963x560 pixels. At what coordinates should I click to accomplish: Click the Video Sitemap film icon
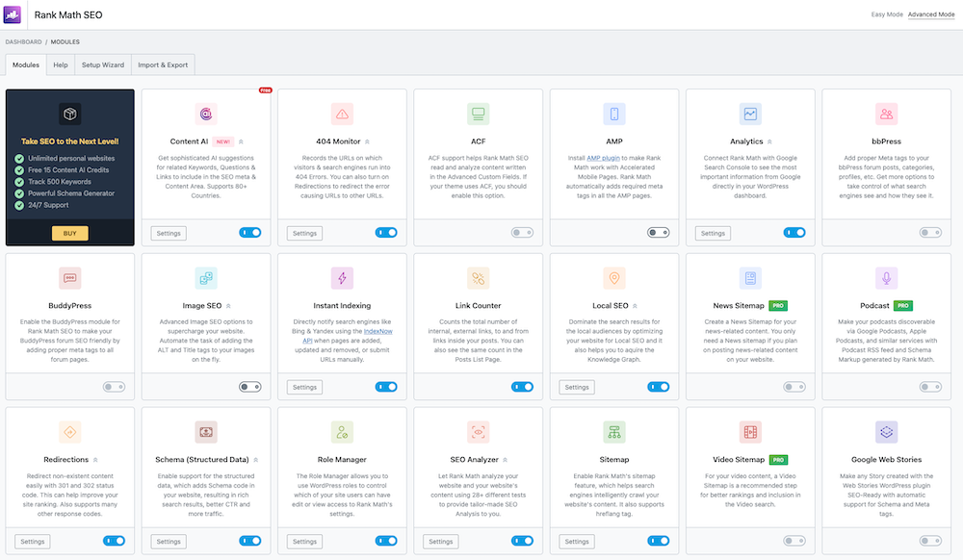coord(750,432)
